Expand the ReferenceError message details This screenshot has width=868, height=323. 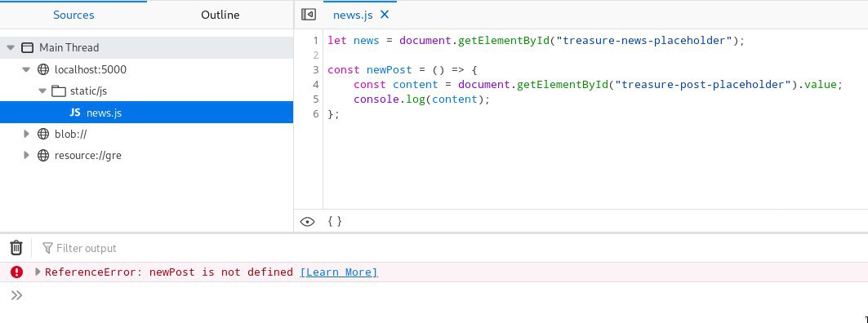click(38, 272)
